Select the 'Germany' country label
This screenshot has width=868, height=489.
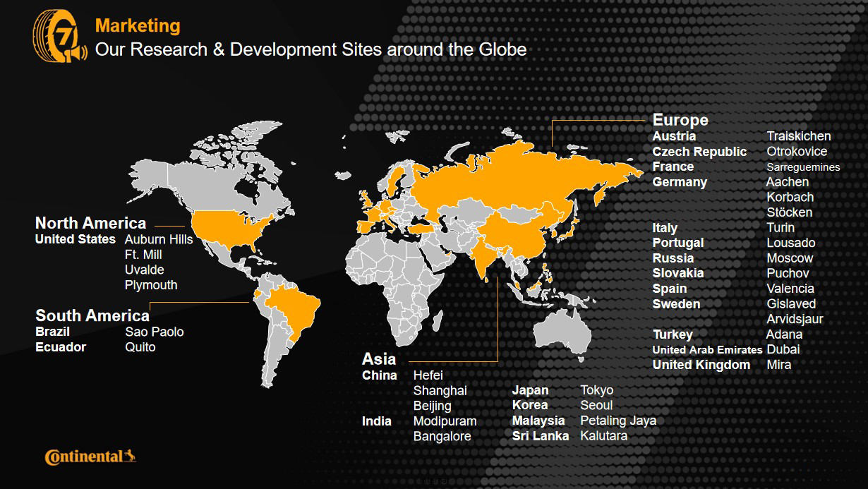pos(680,182)
